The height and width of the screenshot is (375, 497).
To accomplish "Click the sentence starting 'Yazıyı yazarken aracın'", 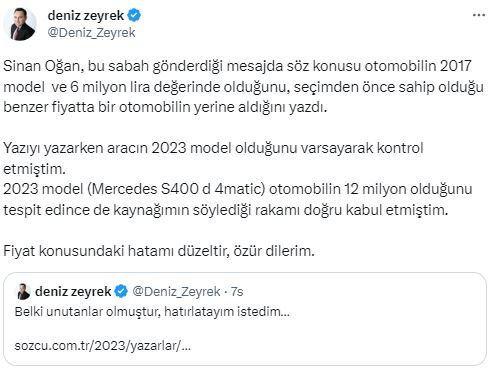I will click(213, 158).
